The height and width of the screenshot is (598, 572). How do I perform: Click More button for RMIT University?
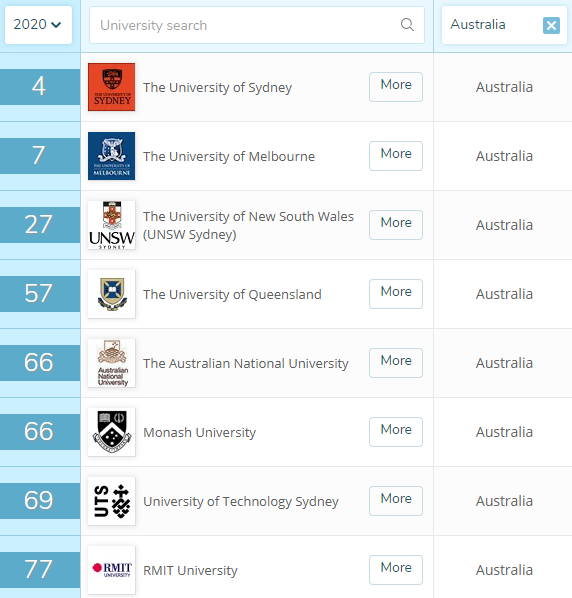(x=396, y=570)
